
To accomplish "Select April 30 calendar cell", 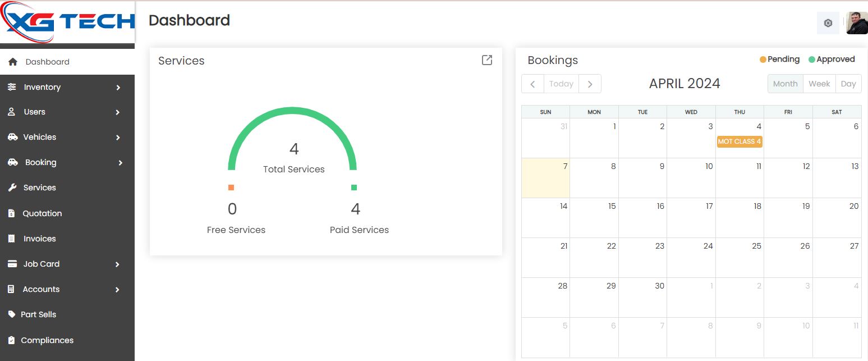I will tap(643, 298).
